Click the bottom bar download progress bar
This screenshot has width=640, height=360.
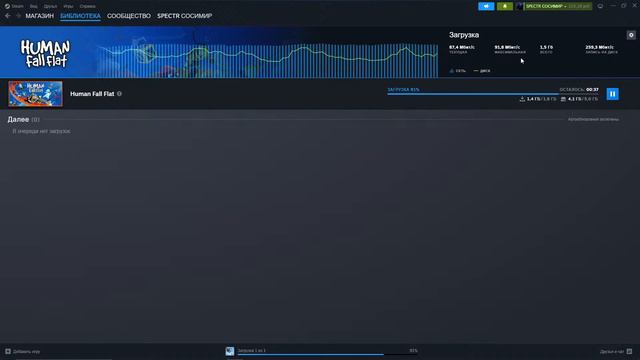(327, 355)
